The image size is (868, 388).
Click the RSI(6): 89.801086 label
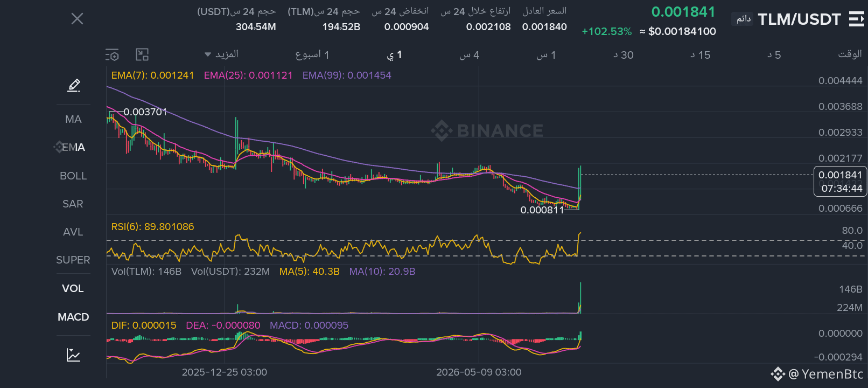(152, 227)
